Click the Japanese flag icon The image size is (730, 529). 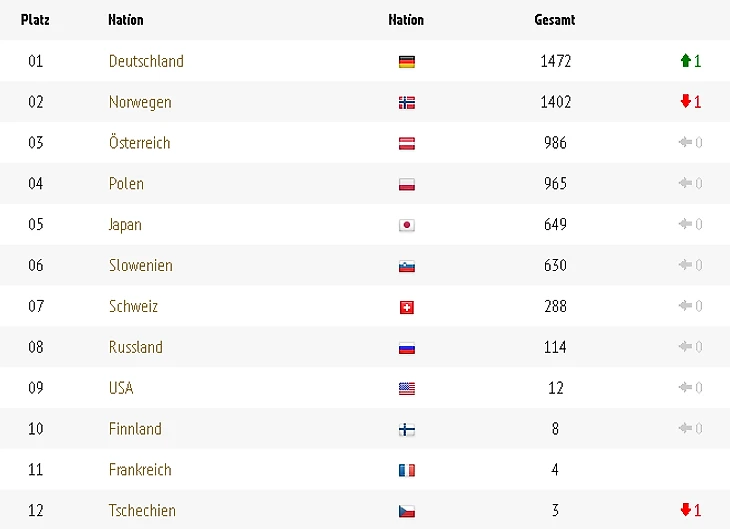407,225
